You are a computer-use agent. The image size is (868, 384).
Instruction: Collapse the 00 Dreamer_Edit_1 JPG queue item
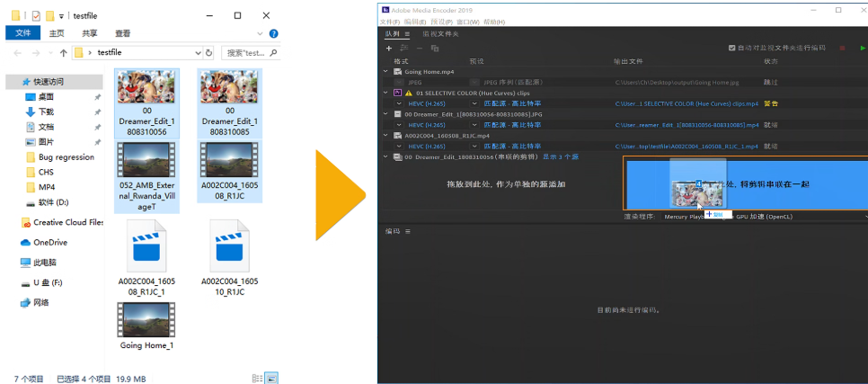point(385,114)
